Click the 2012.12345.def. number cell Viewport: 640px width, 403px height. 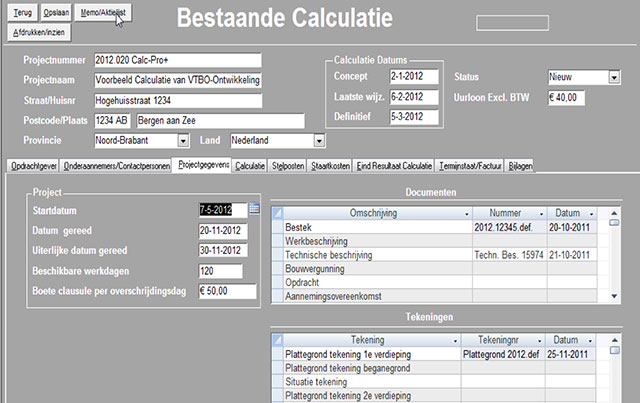tap(509, 227)
